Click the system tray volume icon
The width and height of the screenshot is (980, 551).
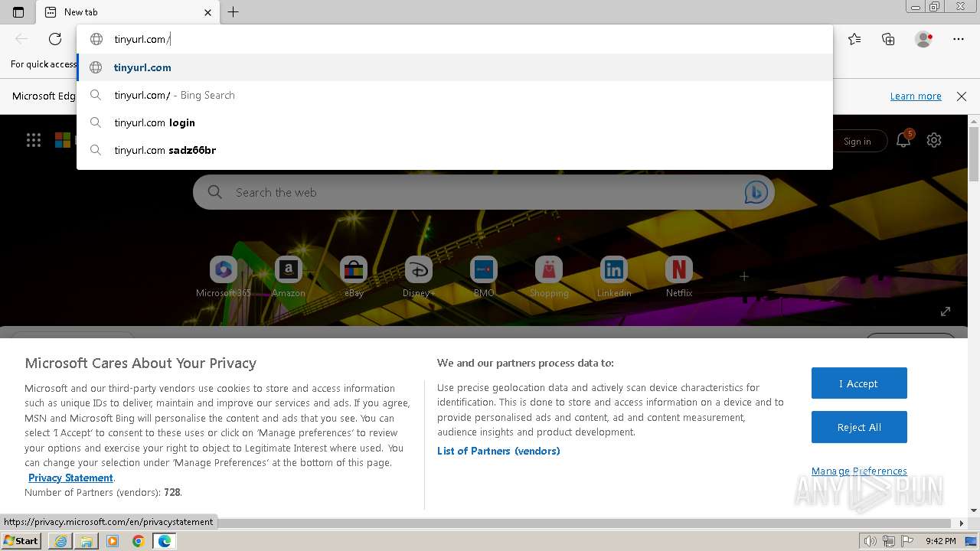point(871,541)
